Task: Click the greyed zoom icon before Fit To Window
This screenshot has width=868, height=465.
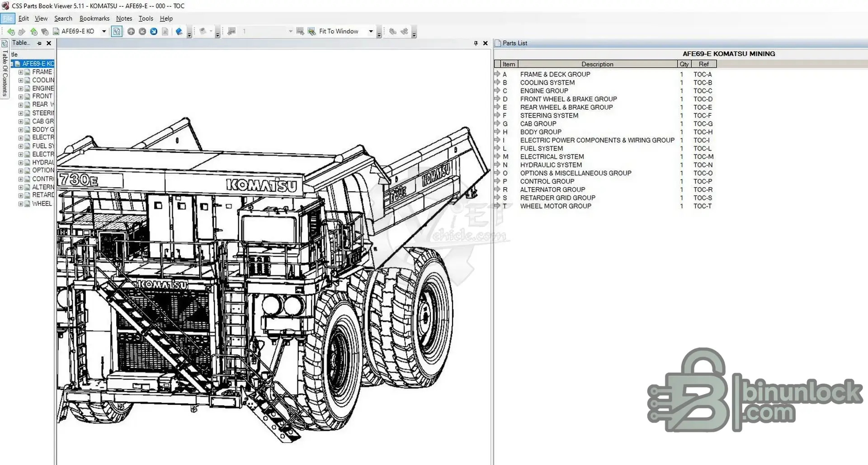Action: 300,31
